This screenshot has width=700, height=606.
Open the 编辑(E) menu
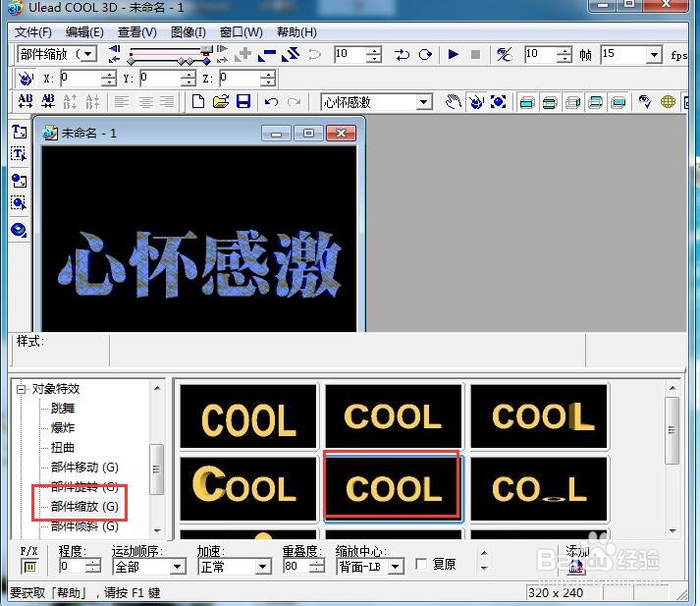(x=84, y=32)
